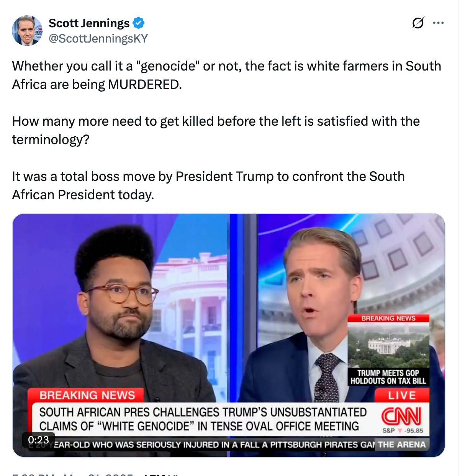Play the embedded CNN video clip
This screenshot has width=465, height=476.
229,335
